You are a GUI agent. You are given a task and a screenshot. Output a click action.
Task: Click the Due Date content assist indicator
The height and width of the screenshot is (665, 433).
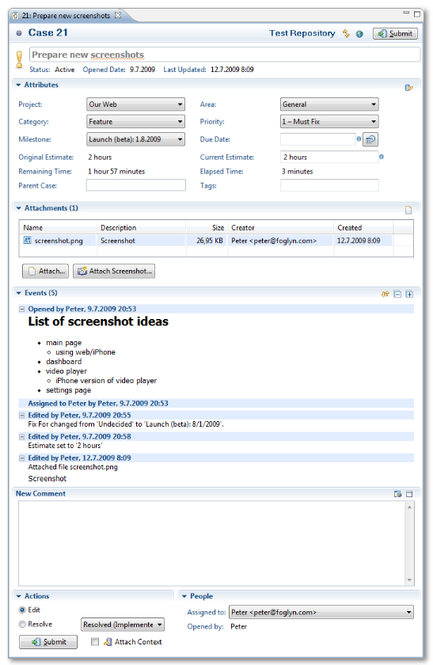click(359, 138)
